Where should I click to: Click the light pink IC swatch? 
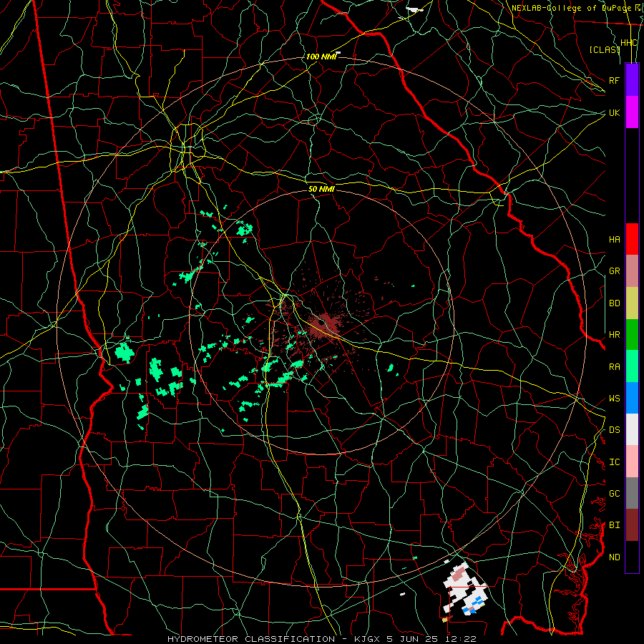click(x=632, y=462)
